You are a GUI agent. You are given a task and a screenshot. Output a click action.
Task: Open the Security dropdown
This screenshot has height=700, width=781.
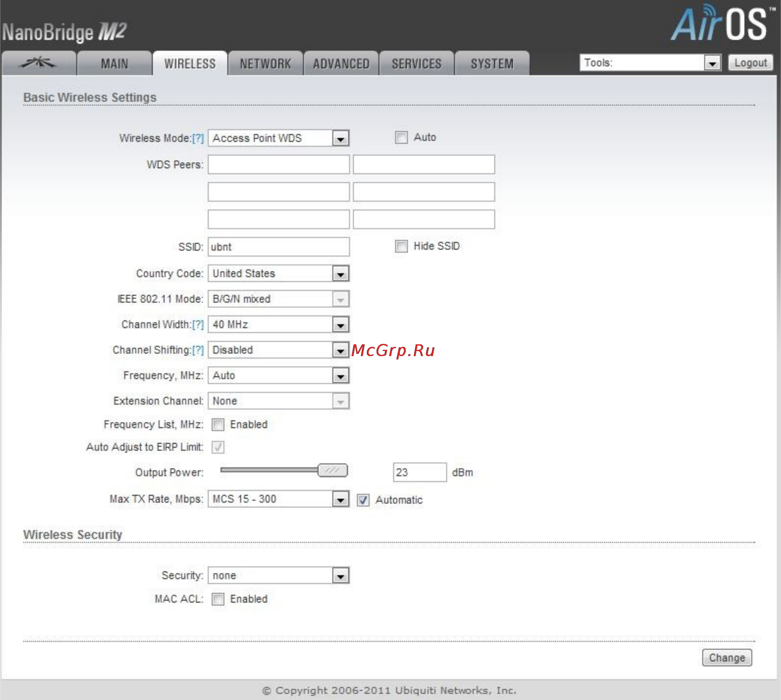pos(279,576)
